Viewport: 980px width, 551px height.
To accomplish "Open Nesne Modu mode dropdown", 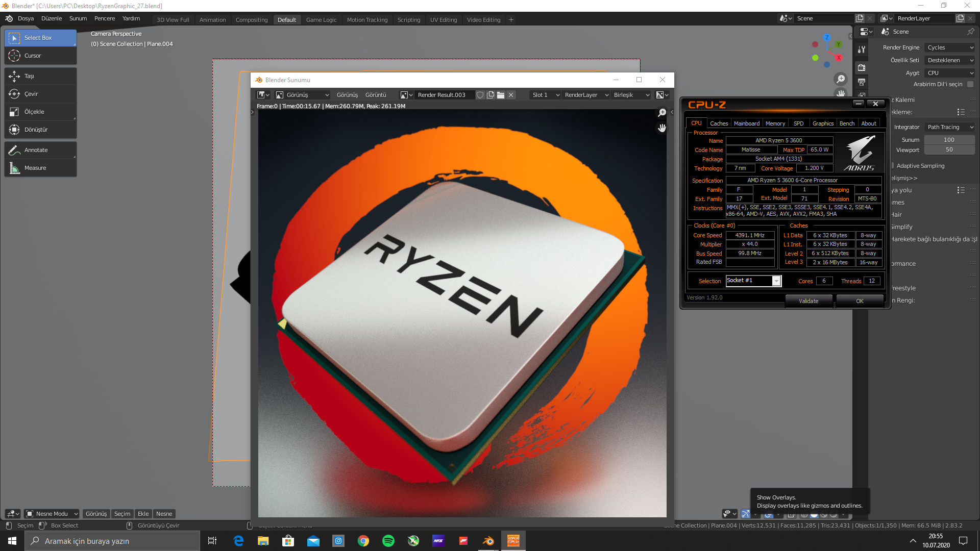I will [52, 514].
